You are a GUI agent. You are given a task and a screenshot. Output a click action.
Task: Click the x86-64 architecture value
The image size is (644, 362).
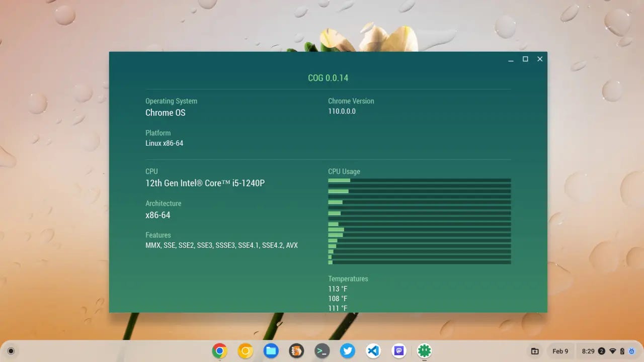[158, 215]
